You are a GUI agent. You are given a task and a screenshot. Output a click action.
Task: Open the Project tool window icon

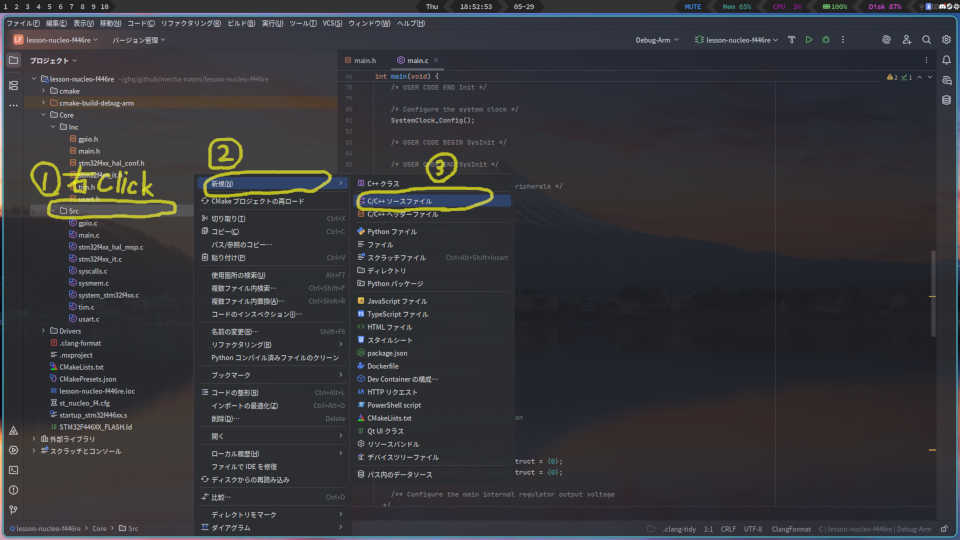[13, 60]
